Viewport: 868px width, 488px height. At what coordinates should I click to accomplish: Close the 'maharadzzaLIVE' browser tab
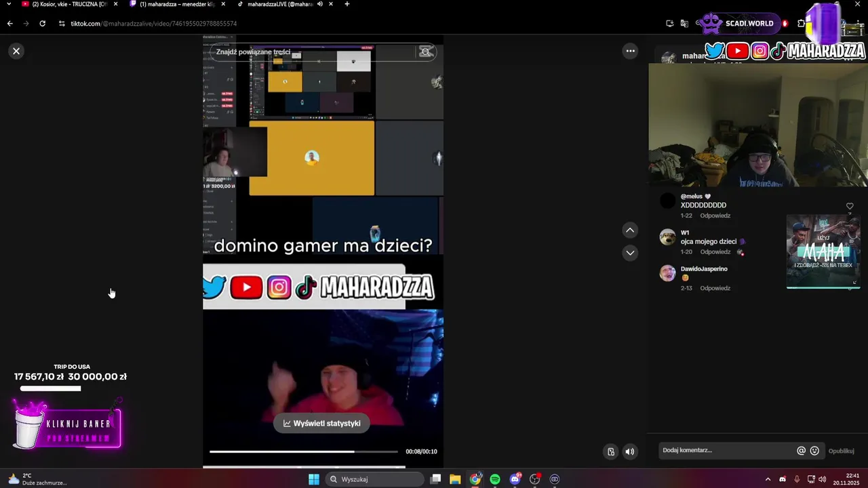coord(330,4)
